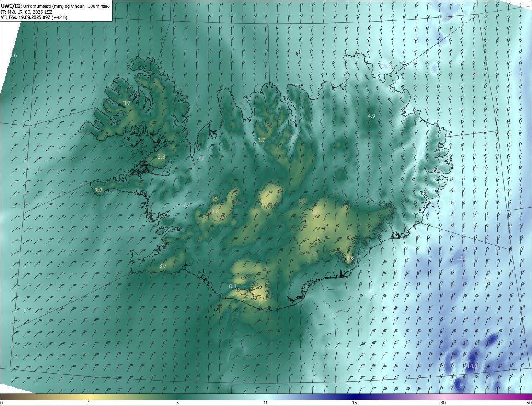532x406 pixels.
Task: Click the 3.8 value label on the map
Action: pos(162,157)
